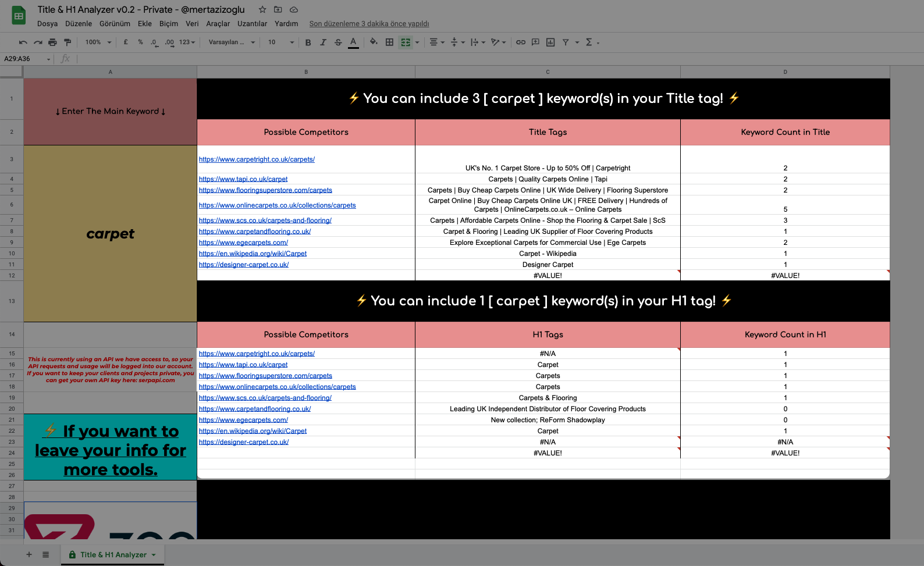This screenshot has width=924, height=566.
Task: Open the font family dropdown
Action: pyautogui.click(x=232, y=42)
